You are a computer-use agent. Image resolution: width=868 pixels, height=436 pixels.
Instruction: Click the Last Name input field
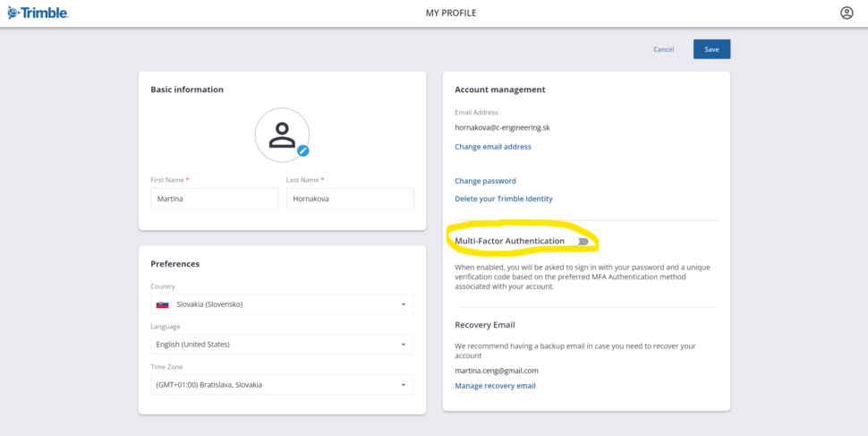click(x=350, y=199)
